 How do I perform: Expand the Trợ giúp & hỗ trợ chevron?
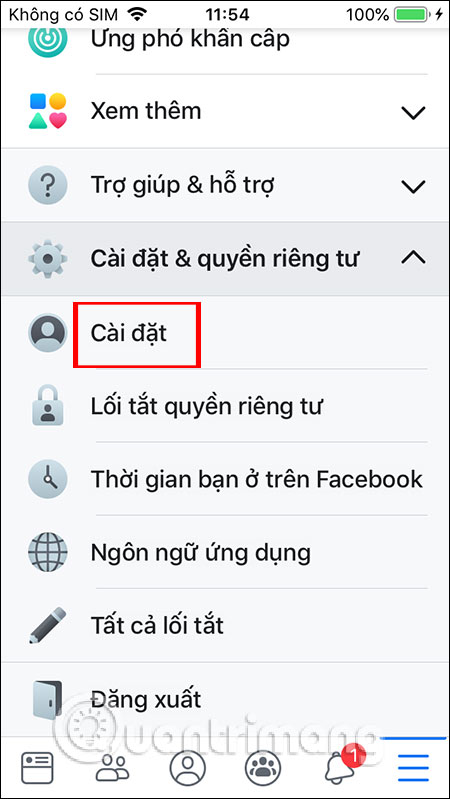tap(413, 187)
